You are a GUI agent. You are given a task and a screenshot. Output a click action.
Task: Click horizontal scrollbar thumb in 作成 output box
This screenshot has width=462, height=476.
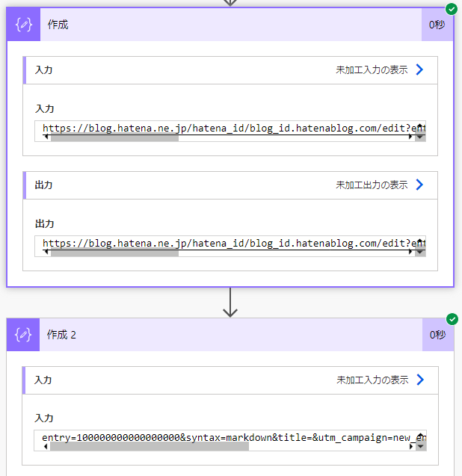tap(114, 253)
